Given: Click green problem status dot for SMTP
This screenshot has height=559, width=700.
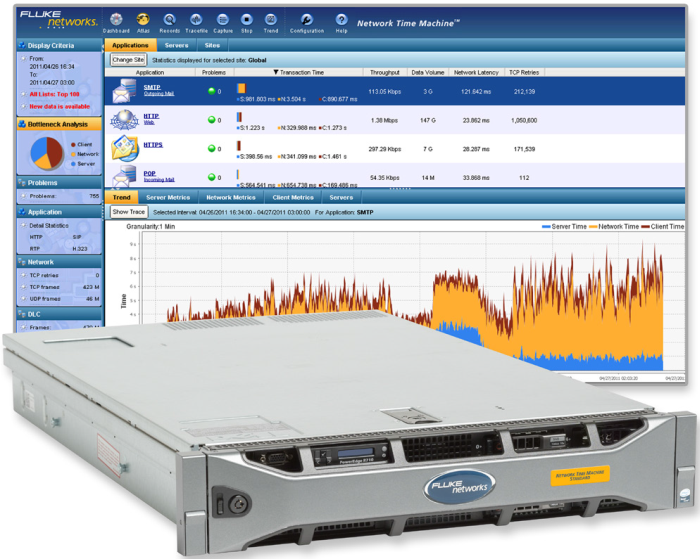Looking at the screenshot, I should pyautogui.click(x=212, y=91).
